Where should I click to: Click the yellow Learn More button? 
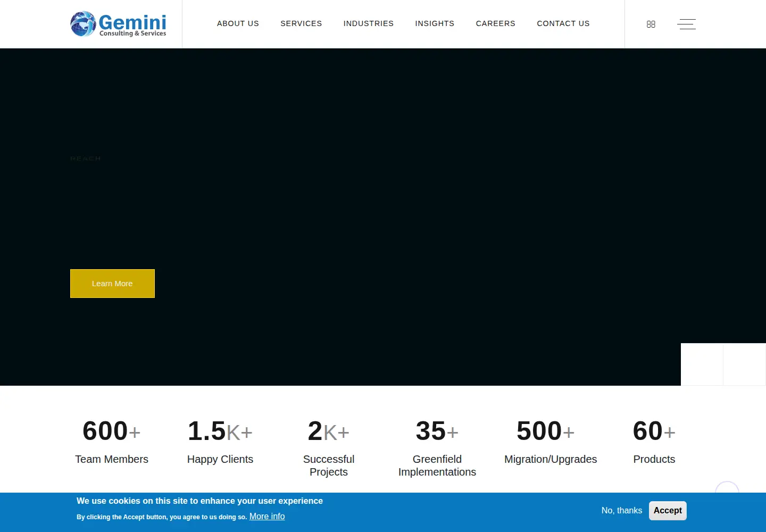[x=112, y=284]
